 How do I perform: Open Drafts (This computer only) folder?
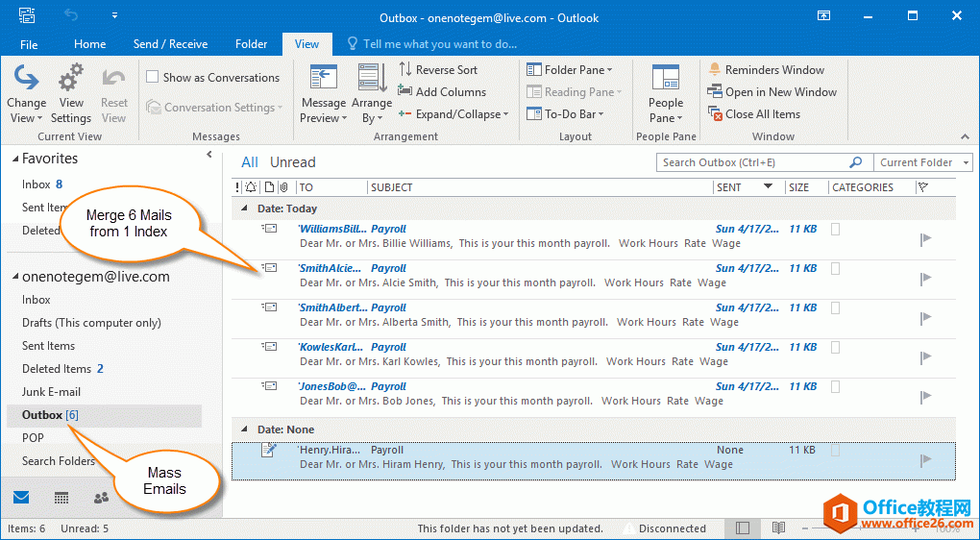coord(91,323)
